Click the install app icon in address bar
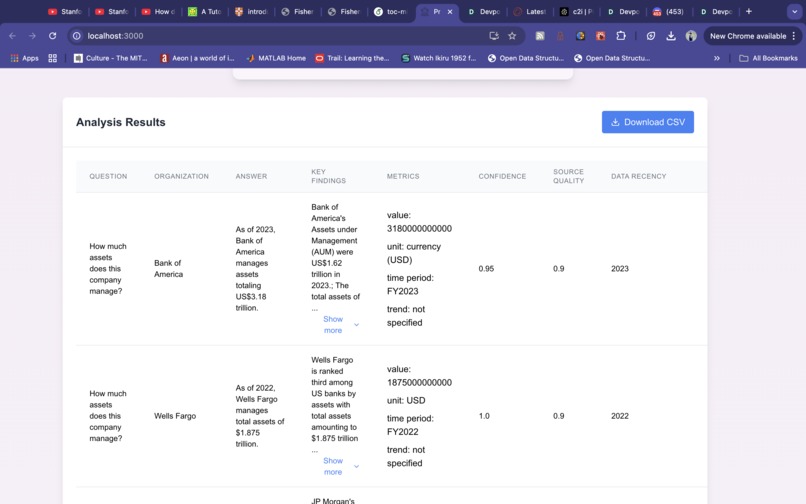 (x=494, y=36)
